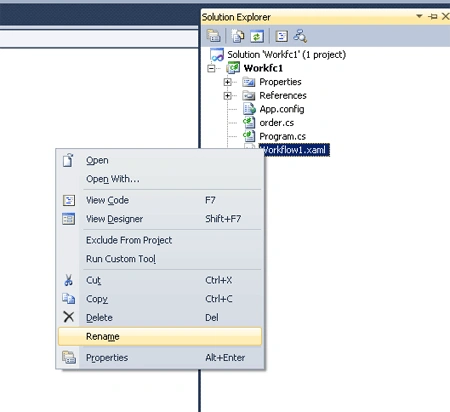Select View Code menu entry
The width and height of the screenshot is (450, 412).
(160, 200)
